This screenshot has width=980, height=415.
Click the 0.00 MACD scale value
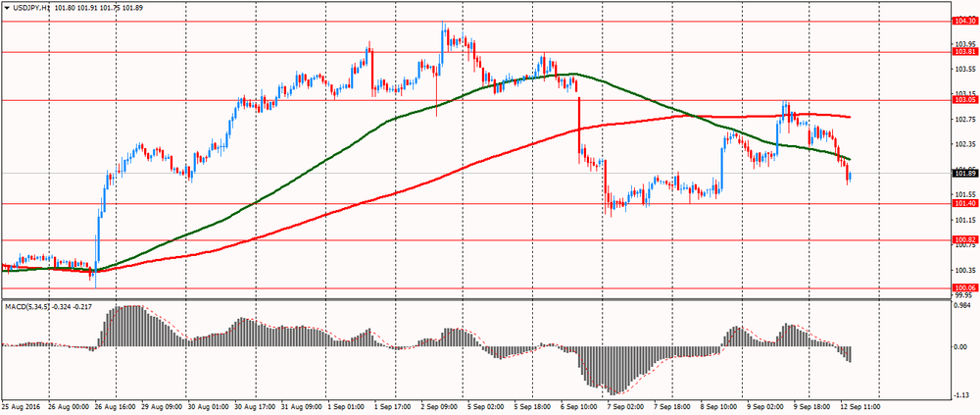961,346
